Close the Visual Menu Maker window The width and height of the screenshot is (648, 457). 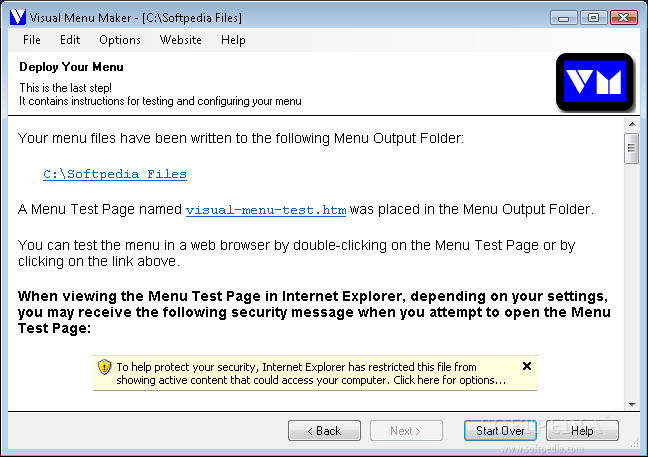pos(624,18)
